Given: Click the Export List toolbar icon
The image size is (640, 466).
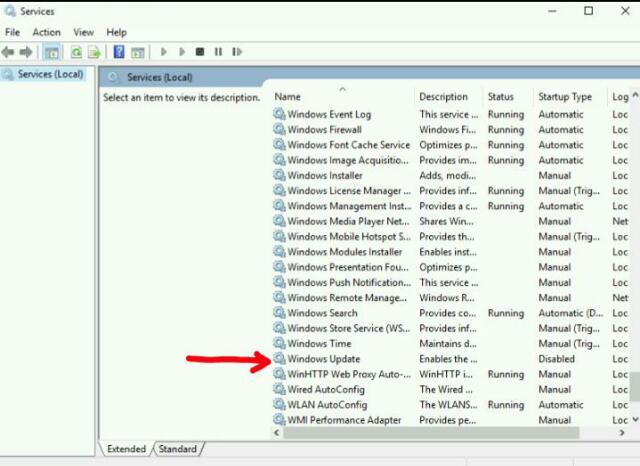Looking at the screenshot, I should pyautogui.click(x=94, y=52).
